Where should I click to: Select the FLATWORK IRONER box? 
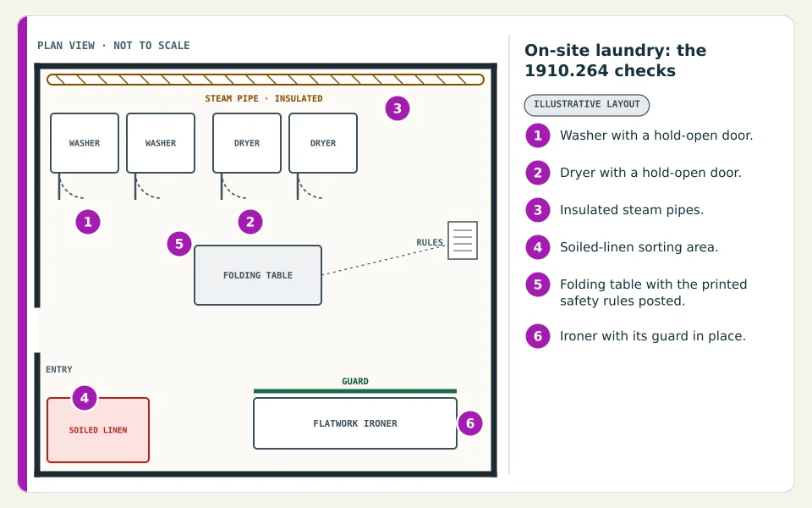point(355,423)
